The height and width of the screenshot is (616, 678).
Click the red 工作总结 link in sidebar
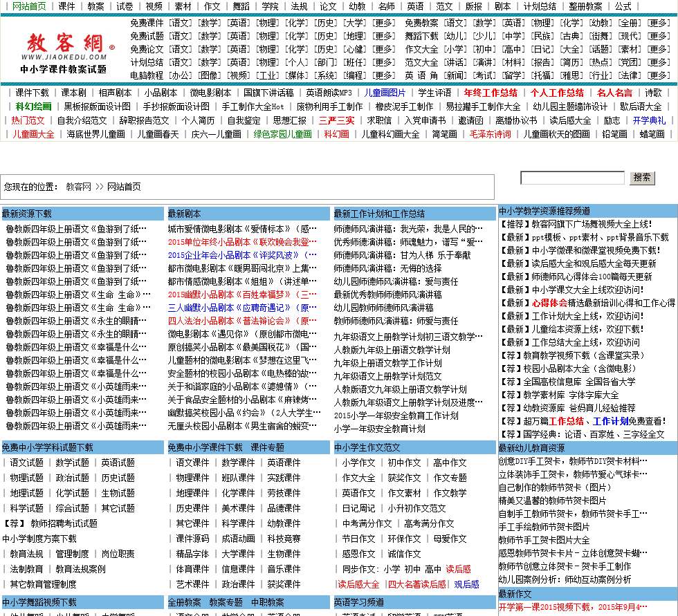pyautogui.click(x=566, y=421)
